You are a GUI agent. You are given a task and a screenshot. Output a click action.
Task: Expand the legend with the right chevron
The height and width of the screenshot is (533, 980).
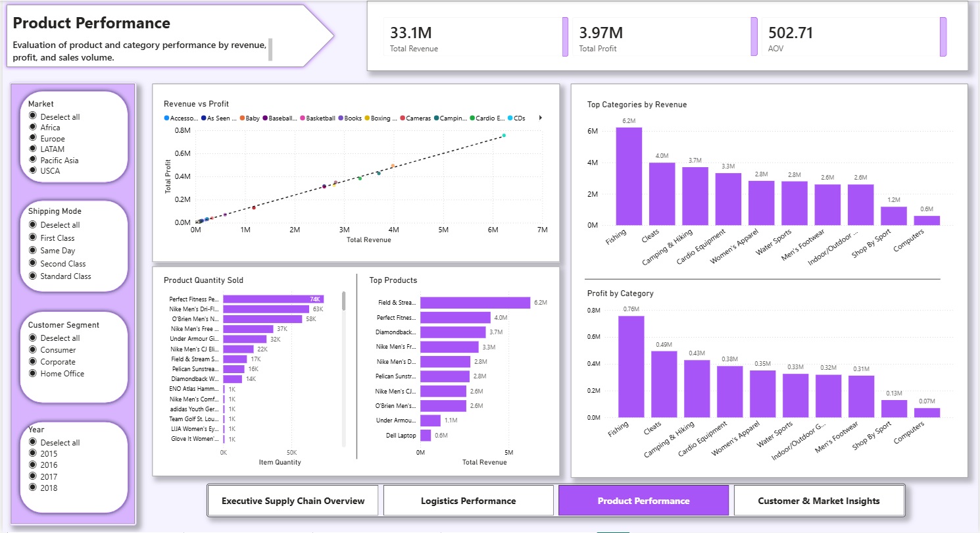[540, 118]
